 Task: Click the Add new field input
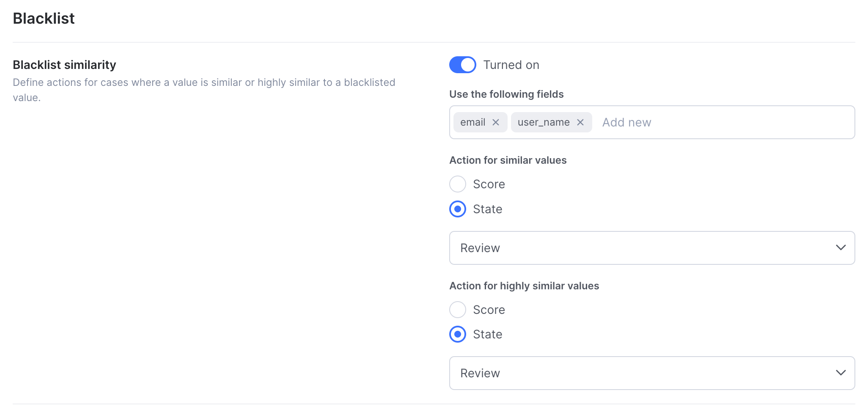click(x=719, y=122)
